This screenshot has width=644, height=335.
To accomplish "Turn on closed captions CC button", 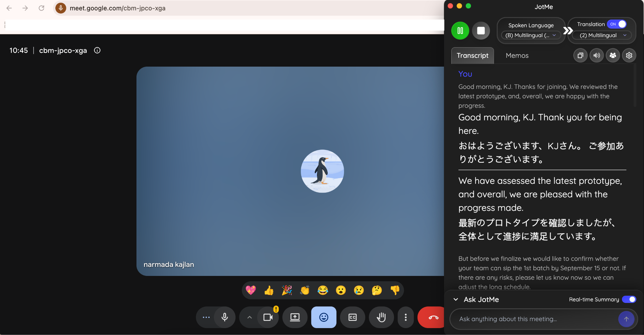I will pos(353,317).
